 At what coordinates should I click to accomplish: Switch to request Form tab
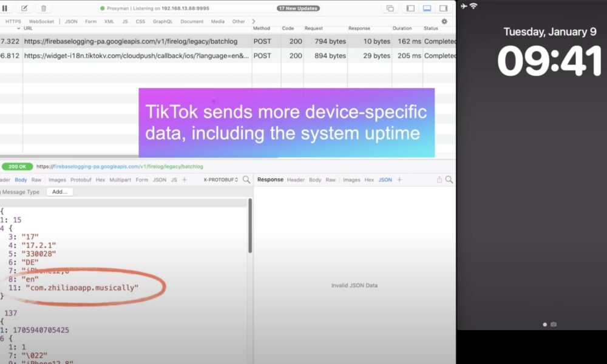pos(142,180)
